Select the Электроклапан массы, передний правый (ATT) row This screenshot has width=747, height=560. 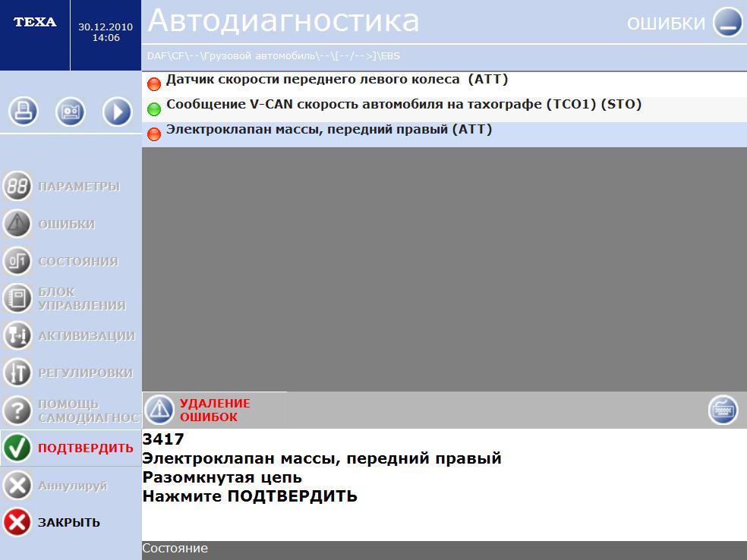coord(444,134)
